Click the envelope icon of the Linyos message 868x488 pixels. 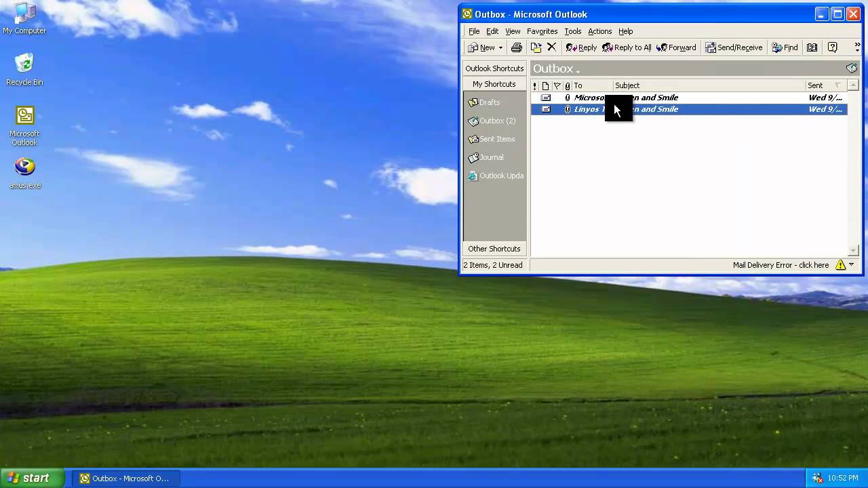point(546,109)
